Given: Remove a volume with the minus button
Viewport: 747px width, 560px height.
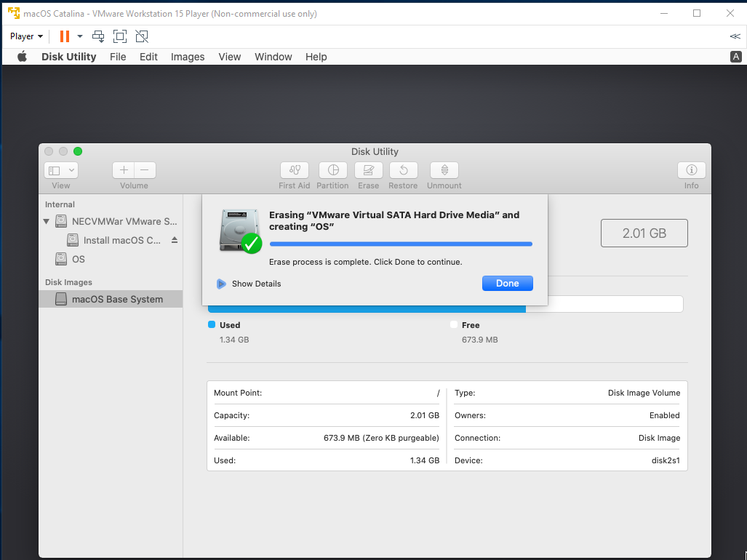Looking at the screenshot, I should (145, 170).
